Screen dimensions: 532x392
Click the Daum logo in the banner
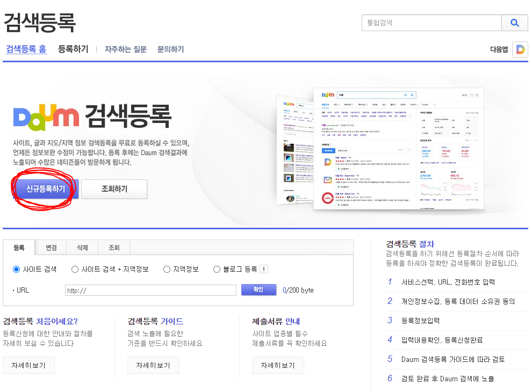pyautogui.click(x=46, y=118)
